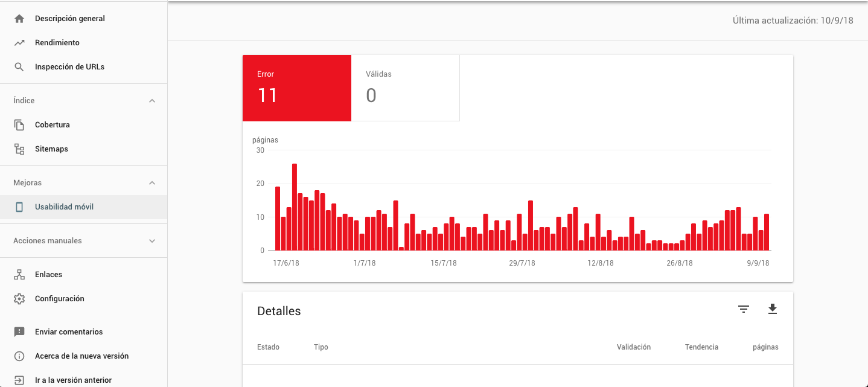Image resolution: width=868 pixels, height=387 pixels.
Task: Click the 12/8/18 date label on the chart
Action: [x=601, y=263]
